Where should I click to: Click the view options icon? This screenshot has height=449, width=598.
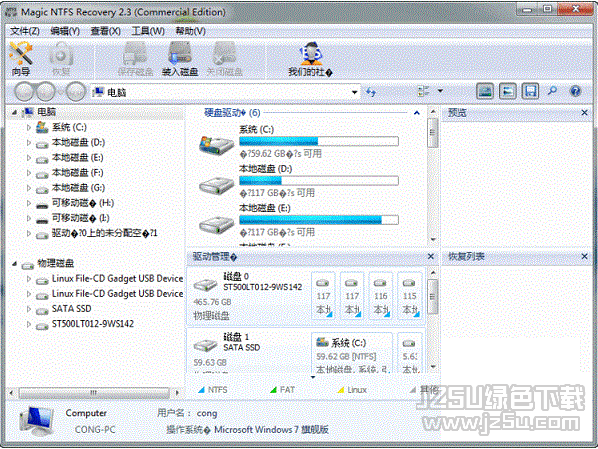point(423,91)
